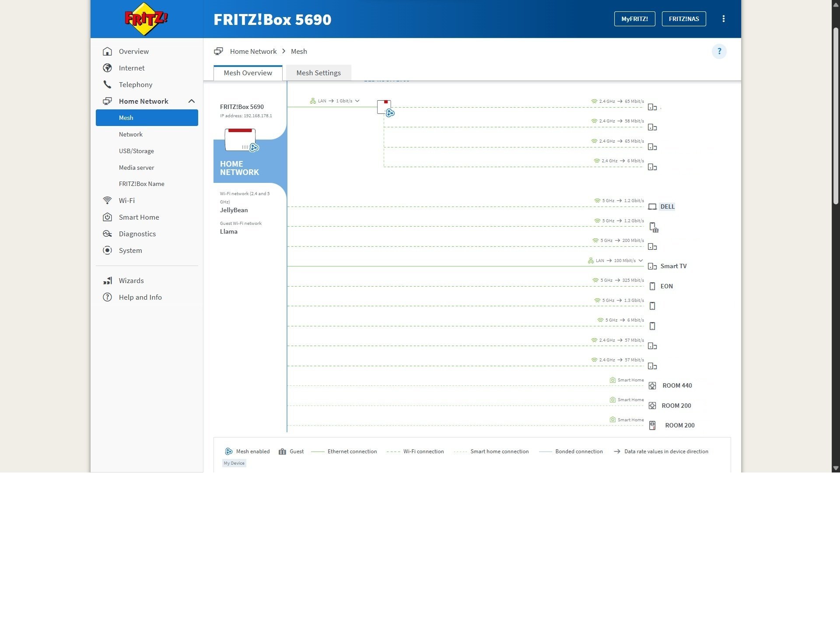Viewport: 840px width, 630px height.
Task: Click the FRITZ! logo
Action: click(146, 19)
